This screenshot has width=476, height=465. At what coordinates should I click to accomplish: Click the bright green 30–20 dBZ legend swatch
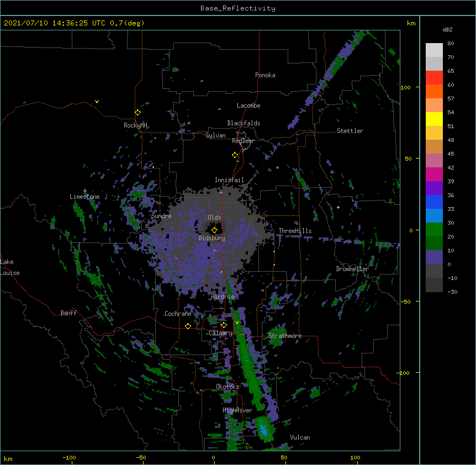click(x=434, y=230)
